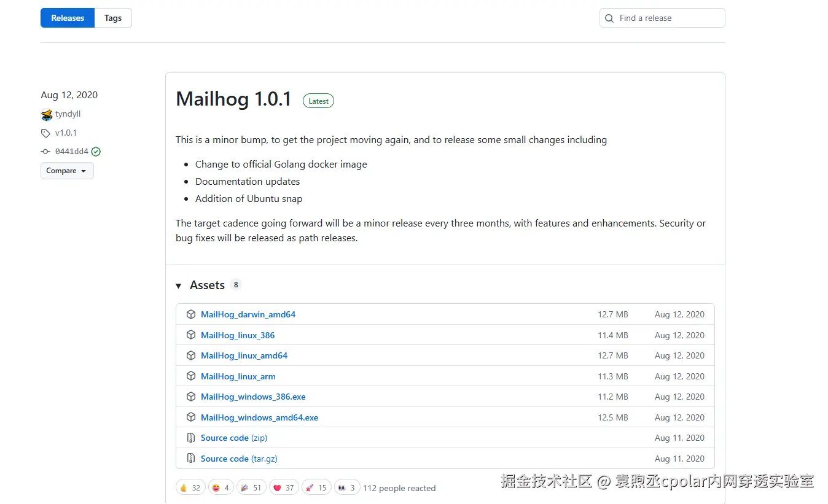Download Source code (tar.gz)
The height and width of the screenshot is (504, 828).
(239, 459)
